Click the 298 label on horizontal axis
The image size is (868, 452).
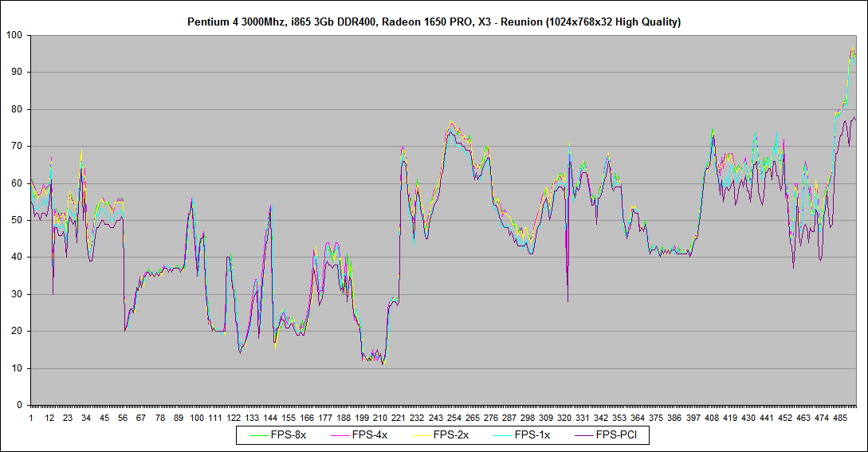point(528,419)
